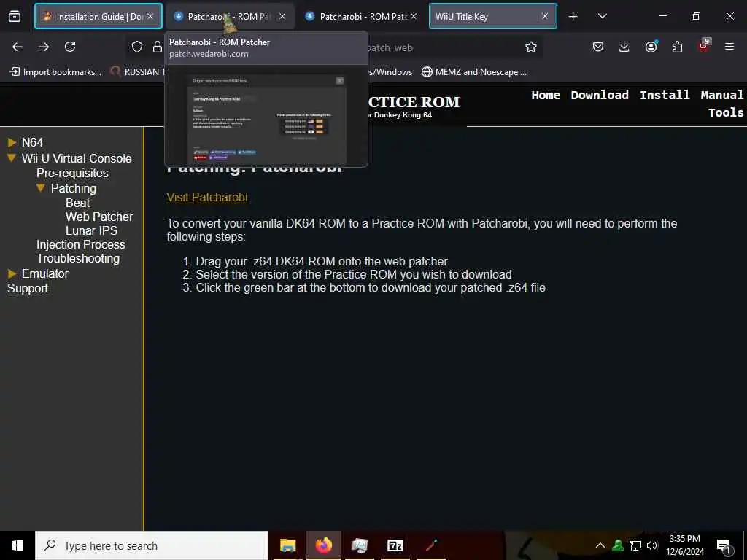Viewport: 747px width, 560px height.
Task: Close the WiiU Title Key tab
Action: coord(545,16)
